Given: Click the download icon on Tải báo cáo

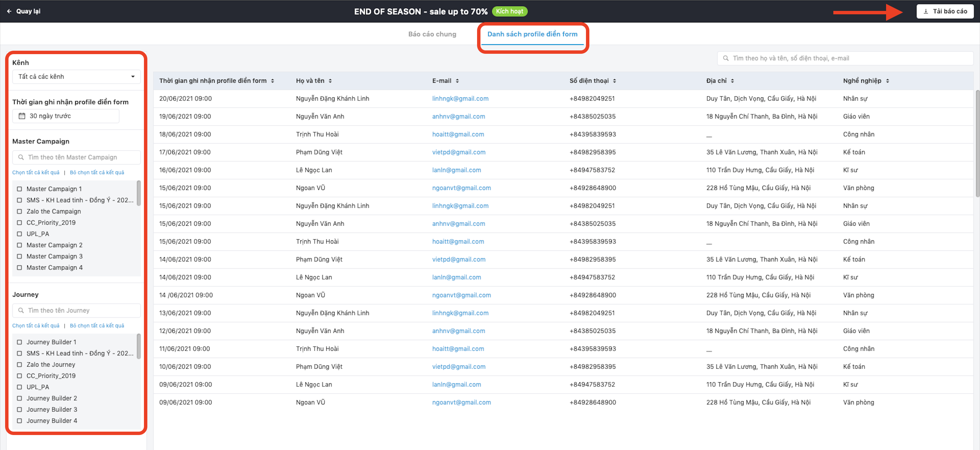Looking at the screenshot, I should click(926, 12).
